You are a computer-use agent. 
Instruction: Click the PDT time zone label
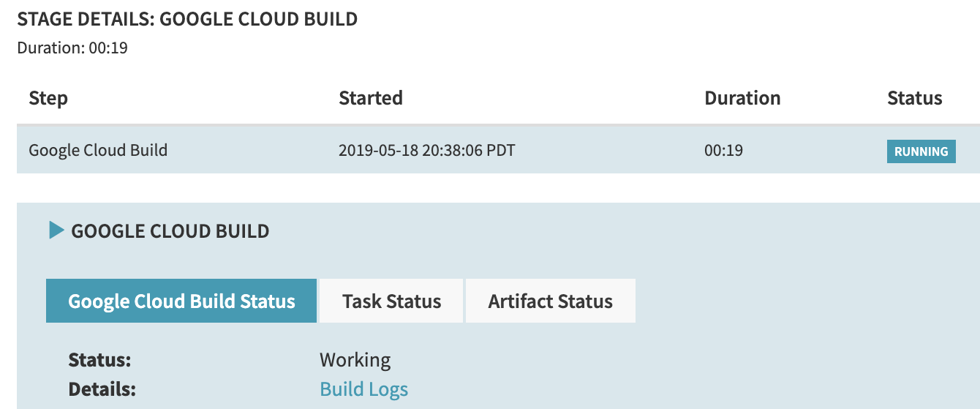501,151
